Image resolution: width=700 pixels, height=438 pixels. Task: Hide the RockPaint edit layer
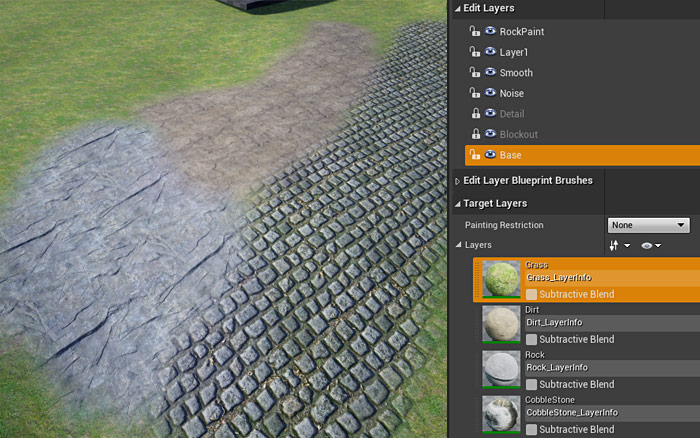coord(490,31)
